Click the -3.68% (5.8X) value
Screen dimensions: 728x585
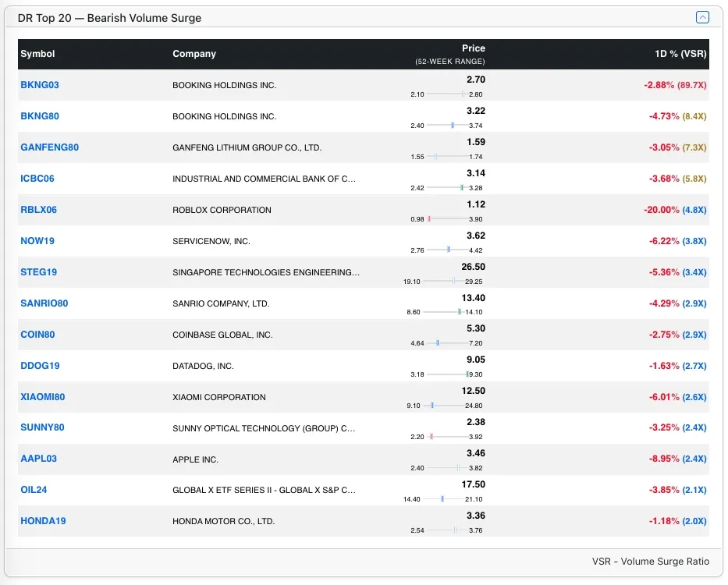point(678,179)
